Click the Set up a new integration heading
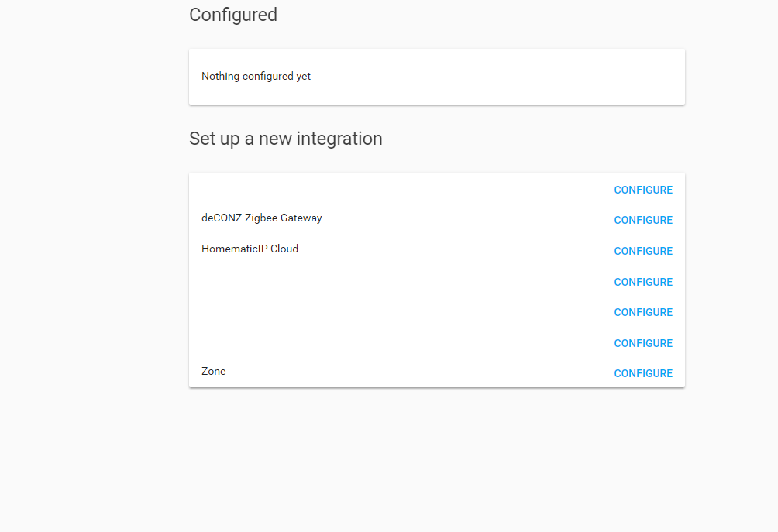 [286, 139]
